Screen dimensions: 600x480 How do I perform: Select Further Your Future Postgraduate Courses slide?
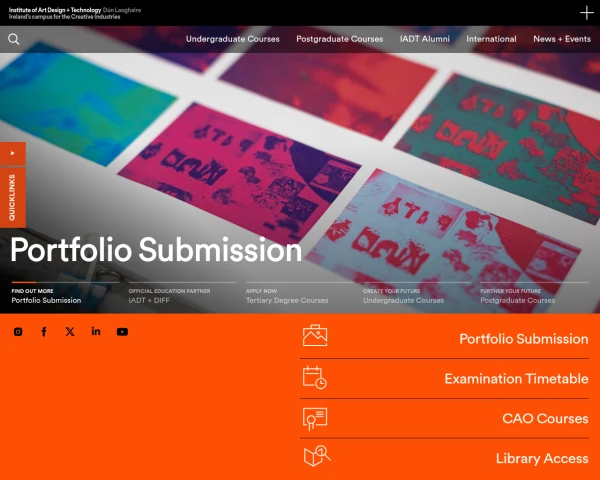(534, 294)
